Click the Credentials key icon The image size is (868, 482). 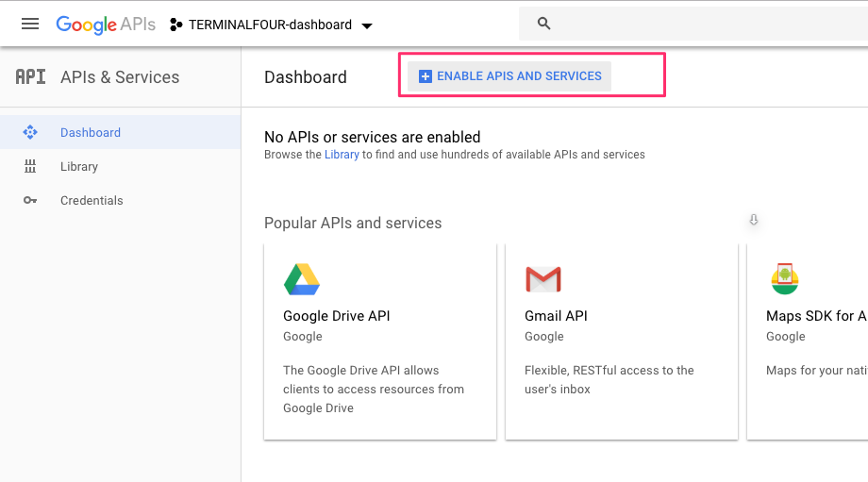pos(30,200)
